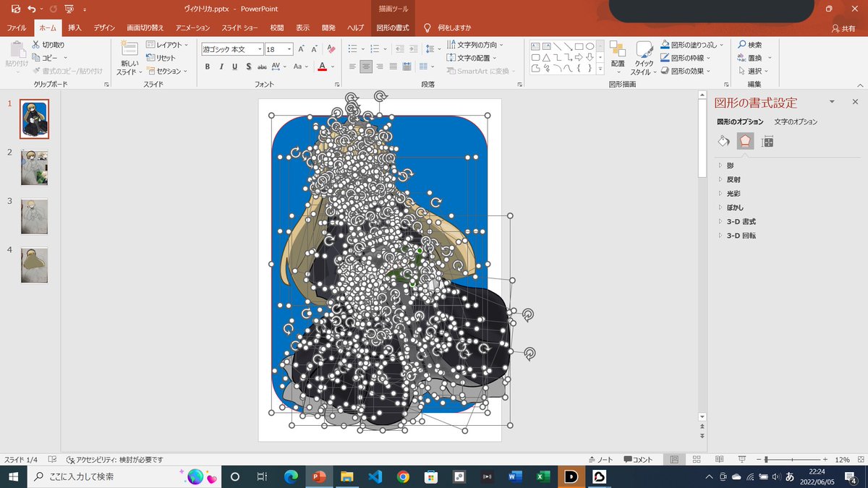
Task: Switch to Reading view in status bar
Action: 720,460
